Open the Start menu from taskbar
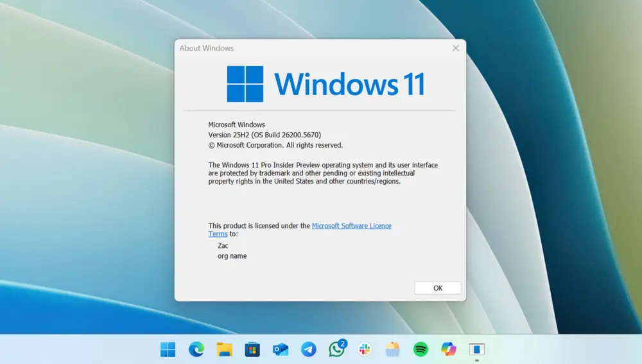Screen dimensions: 642x364 (x=168, y=349)
